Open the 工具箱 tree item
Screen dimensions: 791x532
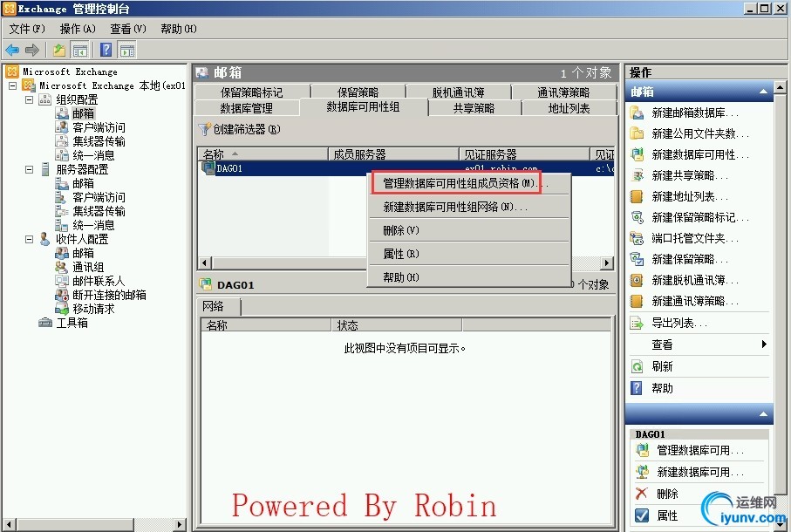point(72,323)
